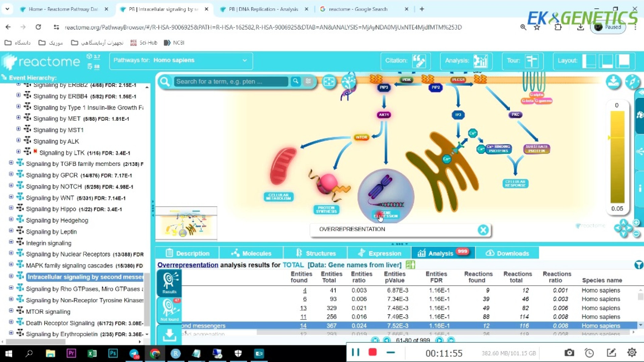
Task: Click the diagram export download icon
Action: point(613,82)
